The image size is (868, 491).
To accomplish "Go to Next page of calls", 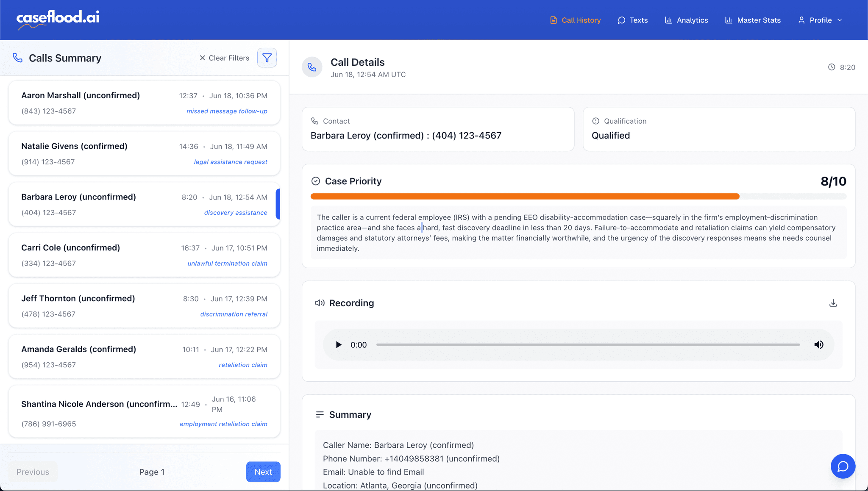I will [263, 472].
